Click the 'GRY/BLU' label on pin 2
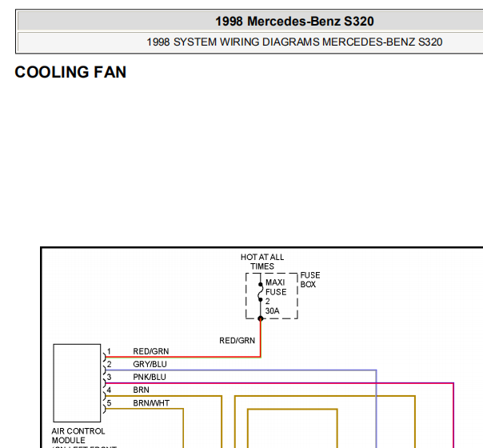The width and height of the screenshot is (483, 448). coord(150,364)
